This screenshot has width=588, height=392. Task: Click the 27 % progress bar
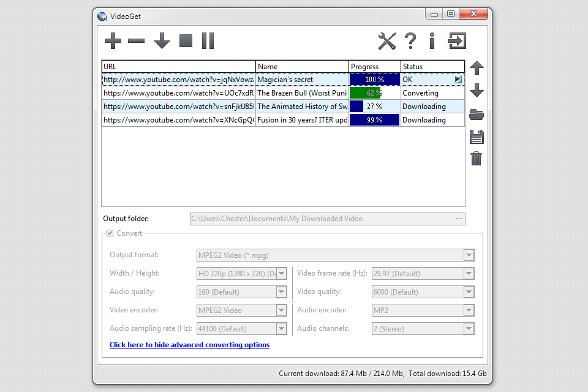click(x=375, y=107)
